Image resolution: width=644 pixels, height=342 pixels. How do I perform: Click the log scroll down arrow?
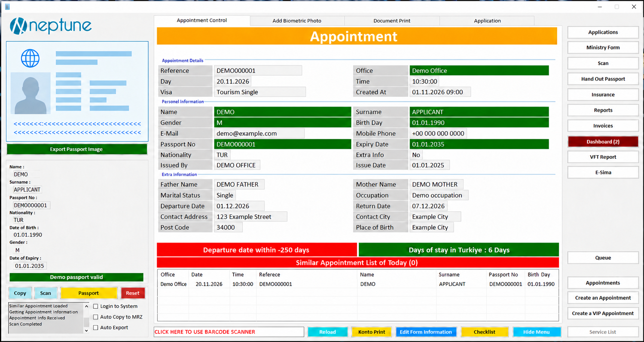point(86,330)
